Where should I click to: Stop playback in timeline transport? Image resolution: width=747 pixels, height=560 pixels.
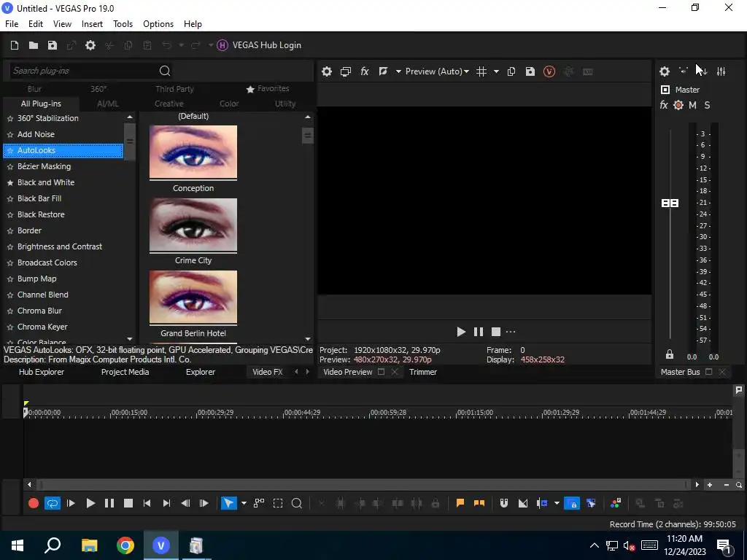pyautogui.click(x=128, y=503)
